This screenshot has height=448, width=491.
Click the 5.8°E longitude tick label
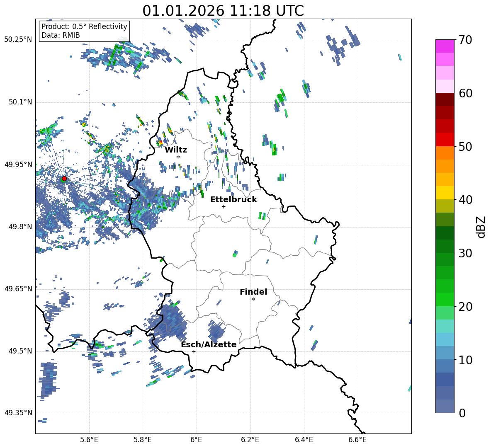pos(143,440)
